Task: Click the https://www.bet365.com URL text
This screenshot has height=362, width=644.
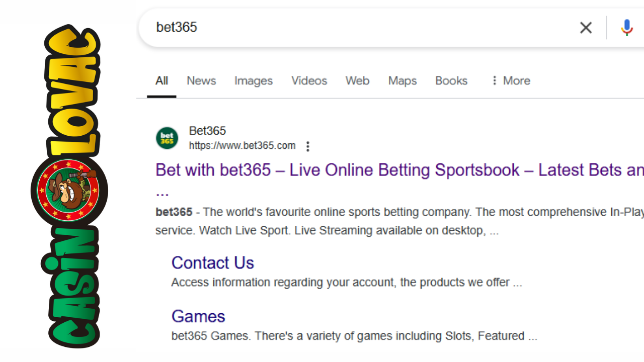Action: pyautogui.click(x=242, y=146)
